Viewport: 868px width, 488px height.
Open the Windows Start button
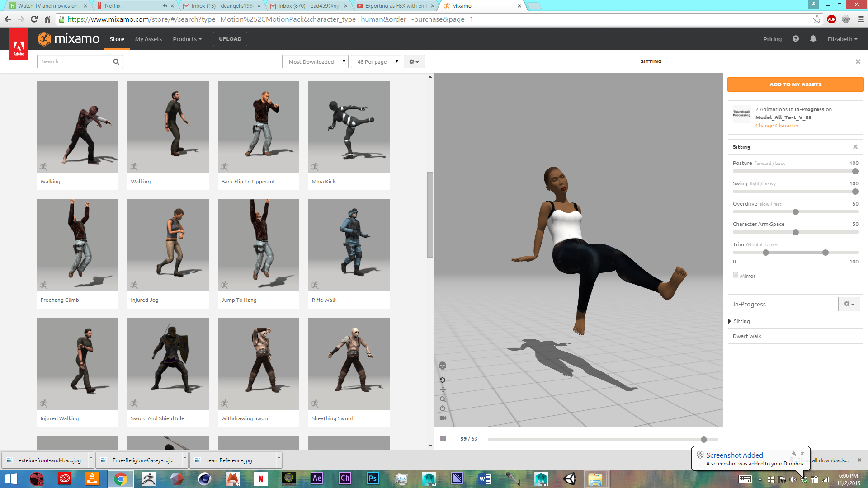tap(11, 479)
